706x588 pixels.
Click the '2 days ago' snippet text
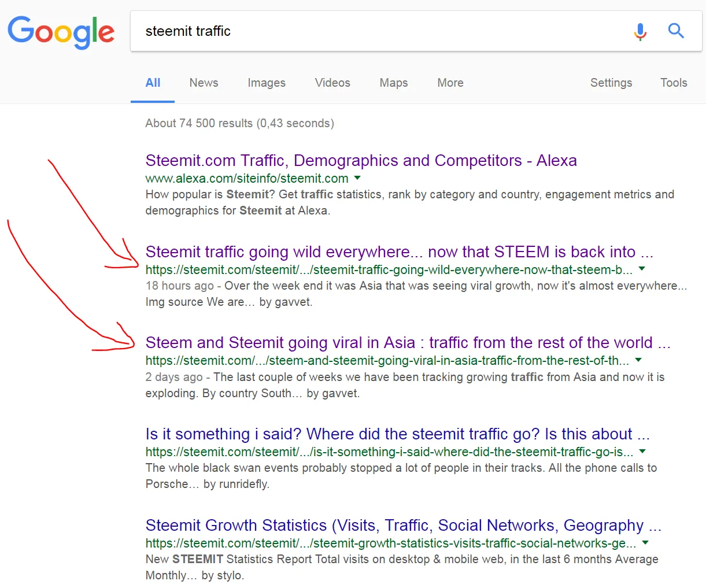point(174,377)
